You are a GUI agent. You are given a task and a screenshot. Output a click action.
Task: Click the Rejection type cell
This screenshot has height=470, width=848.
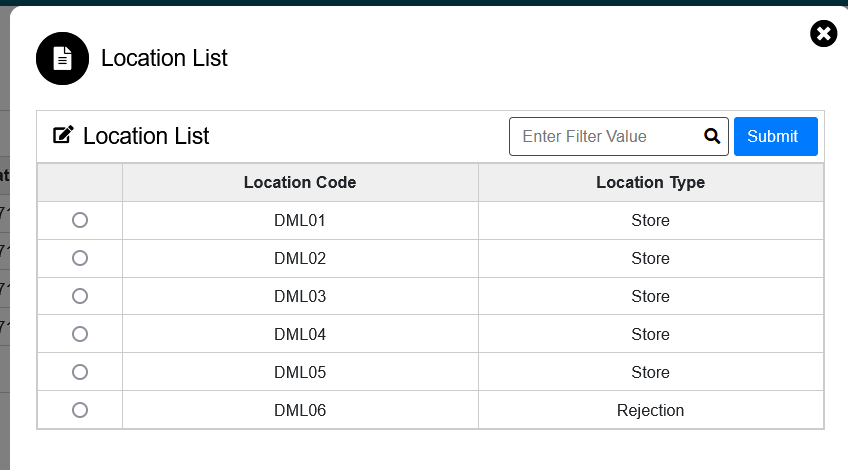(651, 410)
